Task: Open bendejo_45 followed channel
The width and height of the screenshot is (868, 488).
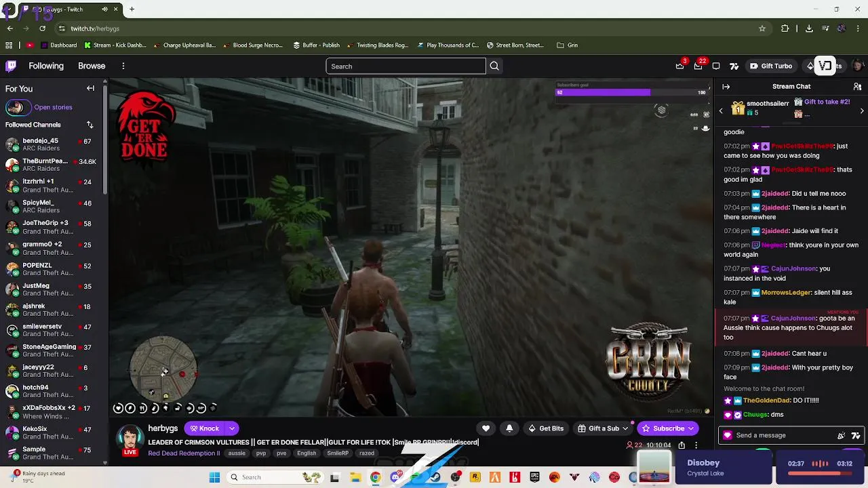Action: (x=53, y=145)
